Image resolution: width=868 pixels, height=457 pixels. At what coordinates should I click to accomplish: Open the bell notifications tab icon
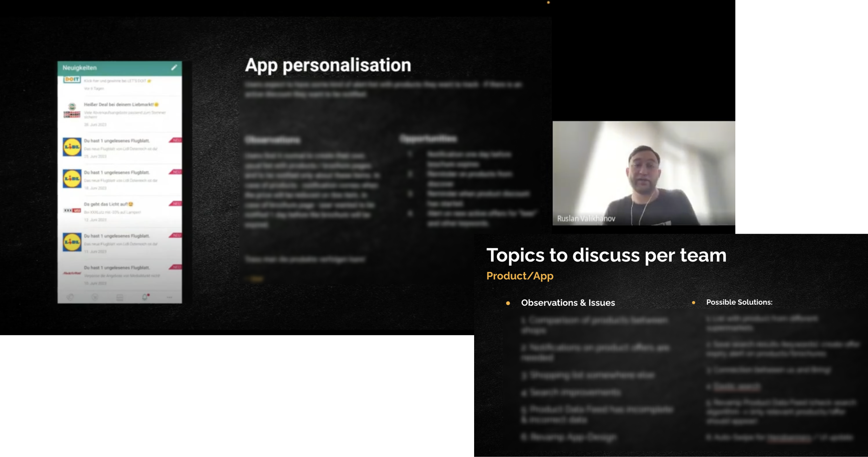point(145,297)
